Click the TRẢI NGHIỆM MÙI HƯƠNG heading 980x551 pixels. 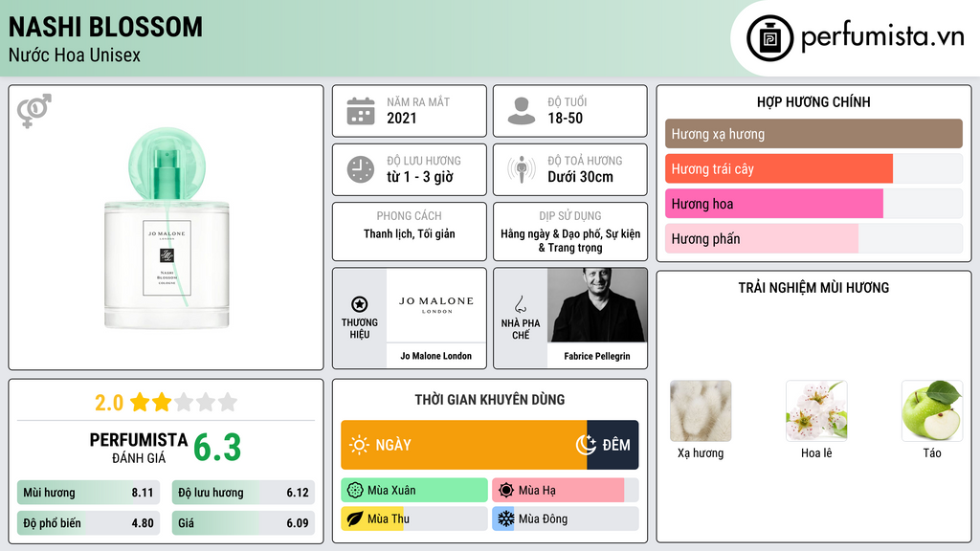tap(813, 288)
